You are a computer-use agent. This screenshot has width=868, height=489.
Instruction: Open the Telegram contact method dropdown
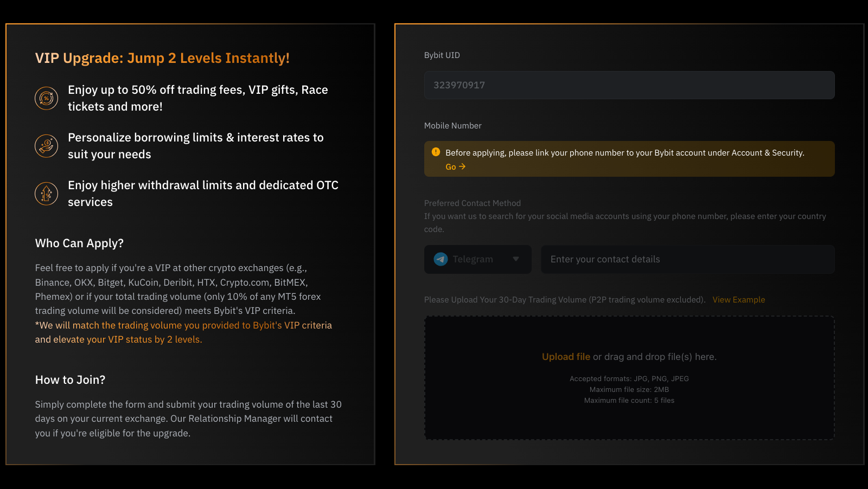pyautogui.click(x=477, y=259)
